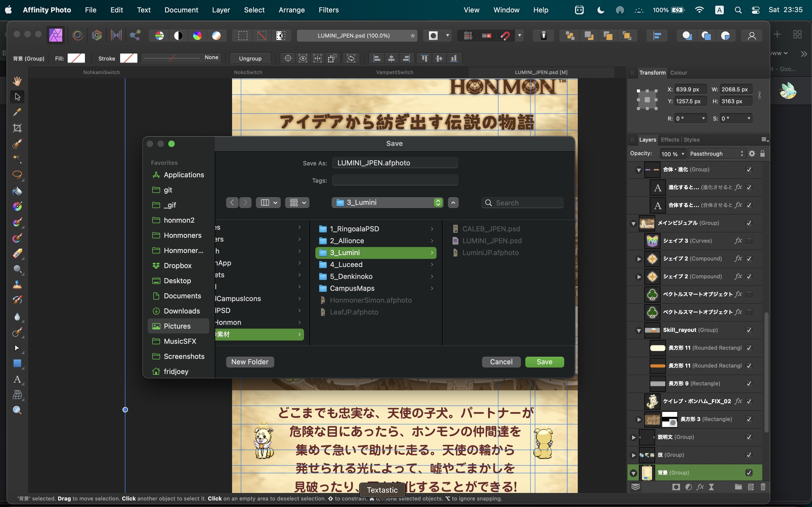Open the Passthrough blend mode dropdown
The height and width of the screenshot is (507, 812).
coord(716,154)
